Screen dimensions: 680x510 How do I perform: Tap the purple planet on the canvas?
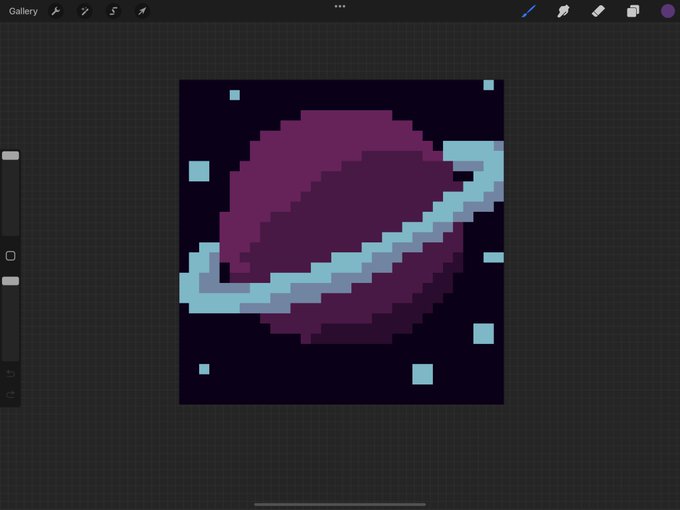coord(343,226)
